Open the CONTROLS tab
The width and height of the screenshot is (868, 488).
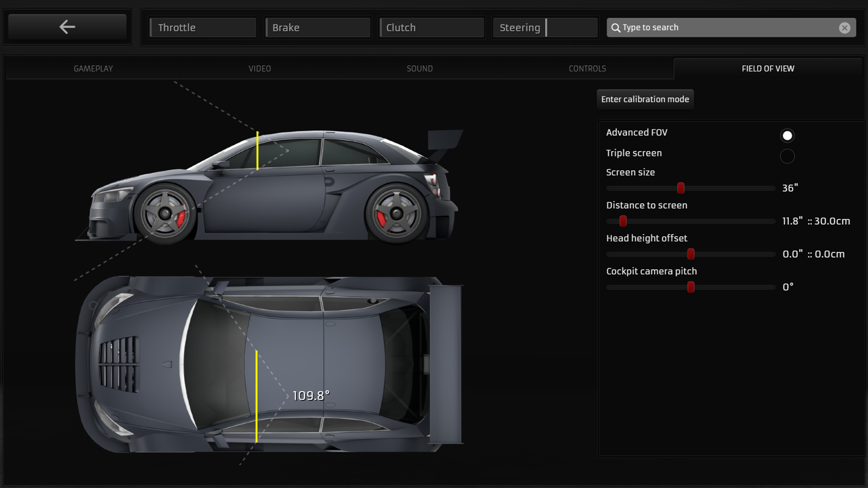coord(587,68)
